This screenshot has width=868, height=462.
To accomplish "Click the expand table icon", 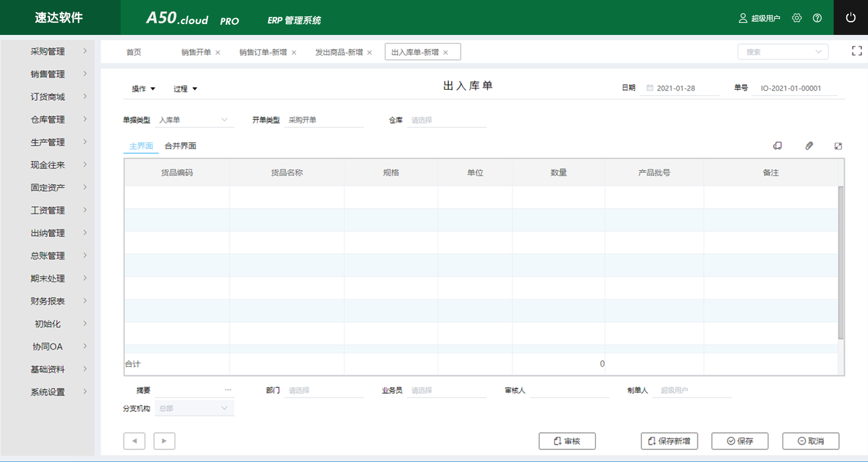I will (x=838, y=146).
